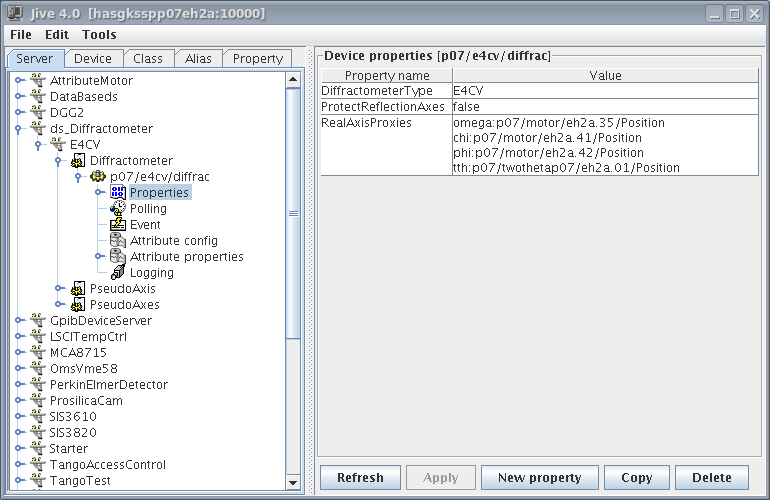Switch to the Class tab

(148, 58)
